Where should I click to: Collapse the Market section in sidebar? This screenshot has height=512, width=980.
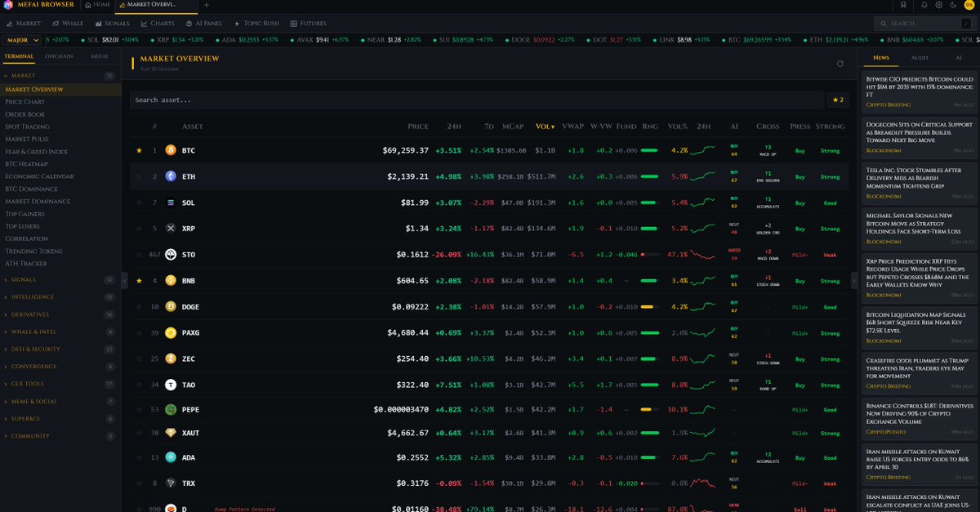point(60,75)
